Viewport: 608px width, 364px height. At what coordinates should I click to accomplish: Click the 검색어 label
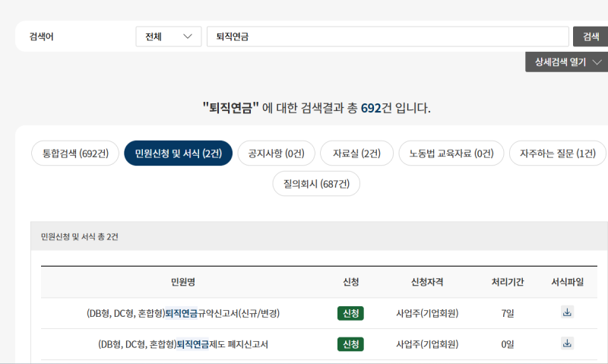click(42, 36)
